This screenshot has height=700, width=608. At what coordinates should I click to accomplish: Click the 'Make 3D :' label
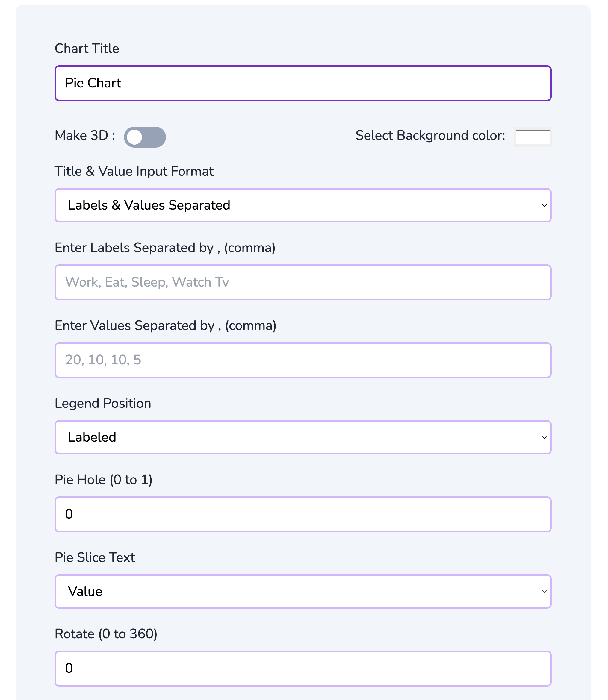coord(85,135)
